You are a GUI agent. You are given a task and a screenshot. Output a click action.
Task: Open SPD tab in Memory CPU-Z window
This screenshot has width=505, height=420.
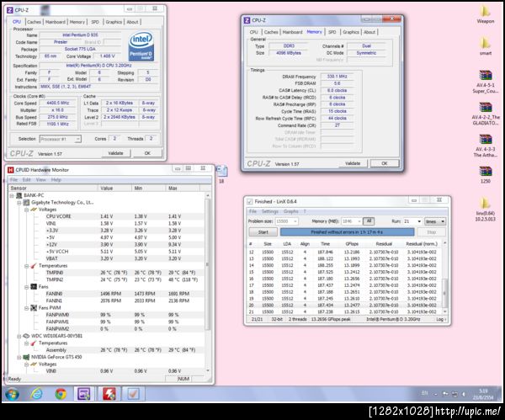332,32
